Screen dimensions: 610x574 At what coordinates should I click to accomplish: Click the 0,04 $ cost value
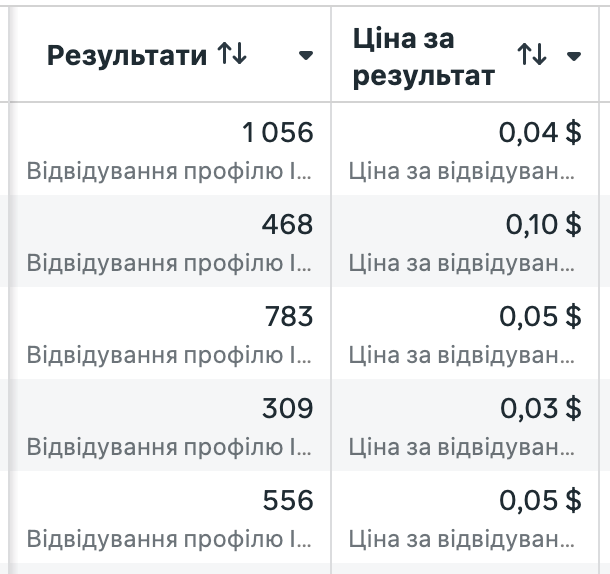coord(540,132)
